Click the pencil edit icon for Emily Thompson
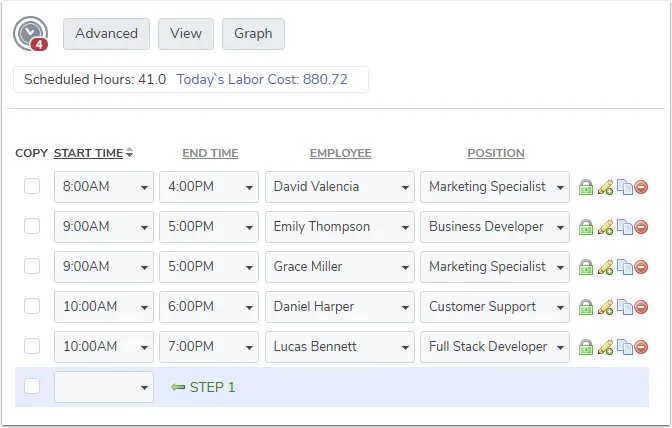This screenshot has width=672, height=428. tap(605, 227)
